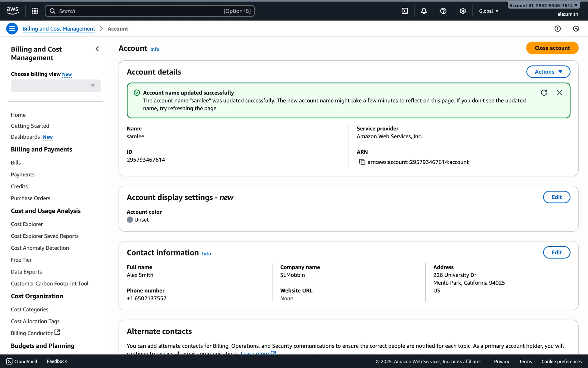Expand the Actions dropdown
Image resolution: width=588 pixels, height=368 pixels.
click(x=548, y=72)
